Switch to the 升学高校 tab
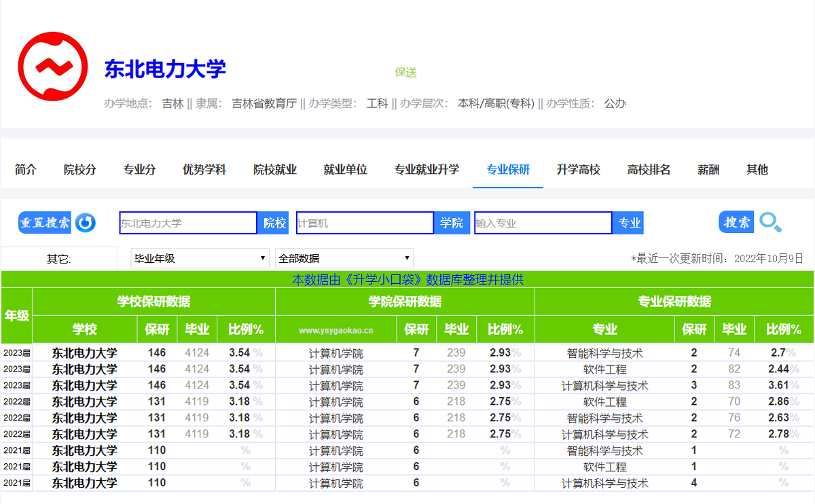This screenshot has width=815, height=504. pyautogui.click(x=579, y=170)
